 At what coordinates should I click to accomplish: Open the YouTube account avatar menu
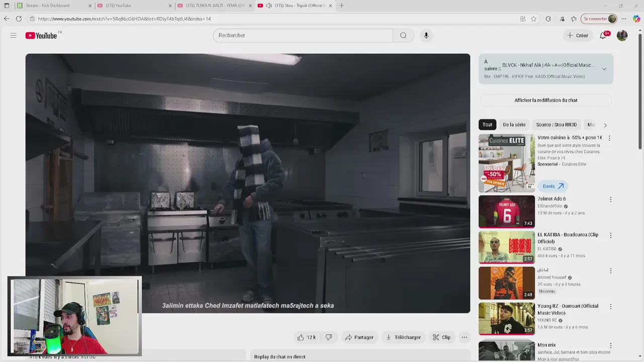[622, 36]
